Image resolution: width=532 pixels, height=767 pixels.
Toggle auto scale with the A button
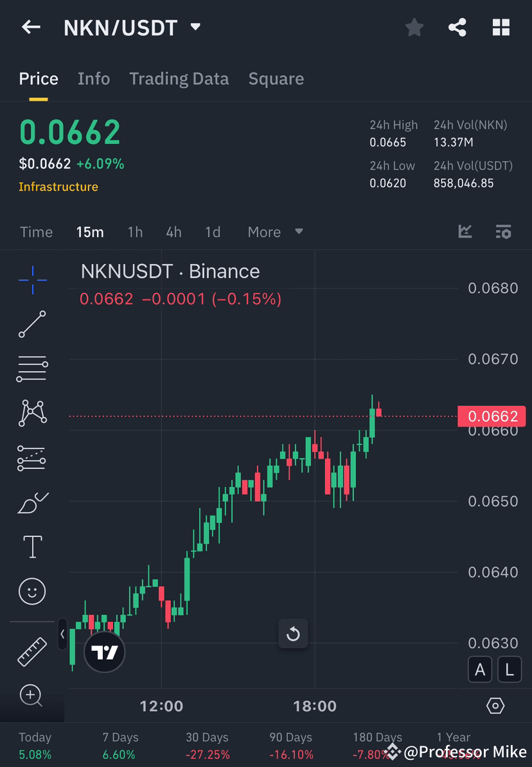(480, 669)
